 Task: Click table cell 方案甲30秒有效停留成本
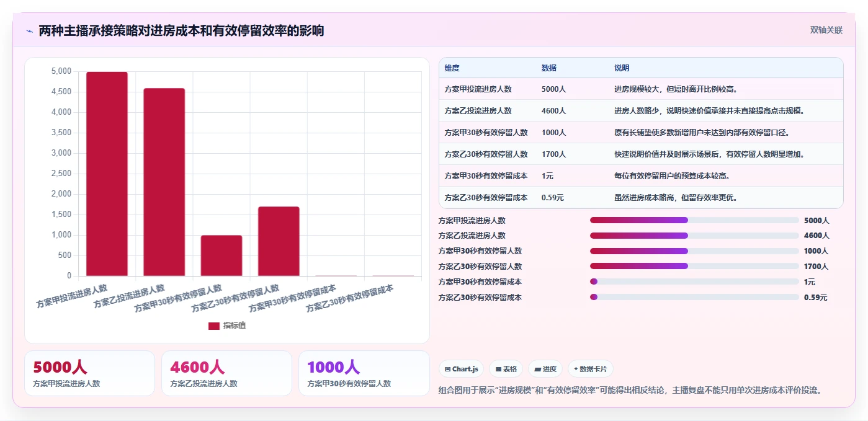(x=486, y=176)
